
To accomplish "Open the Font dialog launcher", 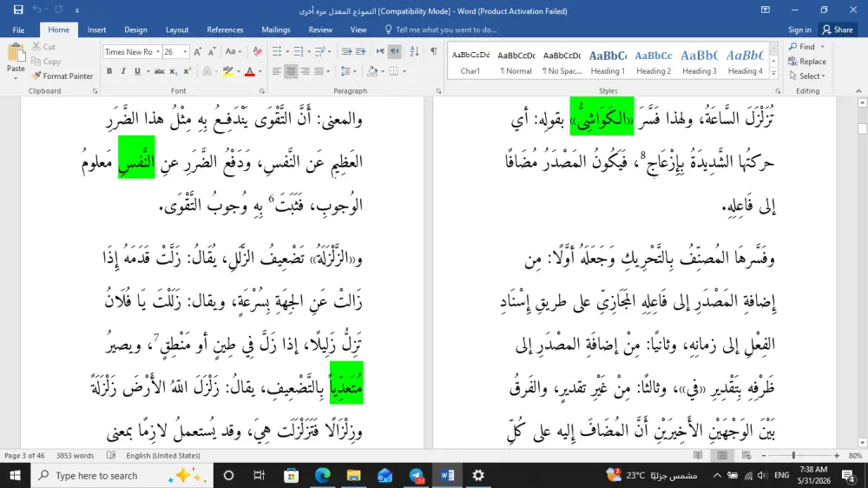I will (x=262, y=91).
